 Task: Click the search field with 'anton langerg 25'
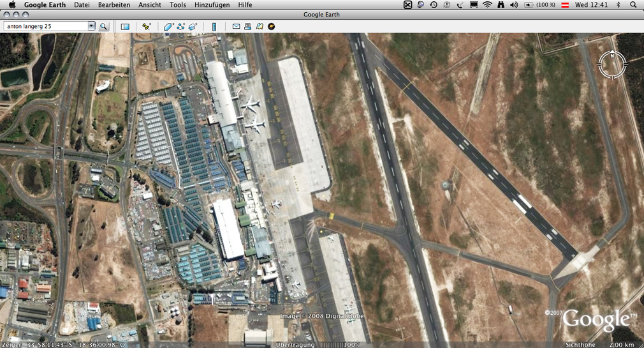(x=46, y=26)
